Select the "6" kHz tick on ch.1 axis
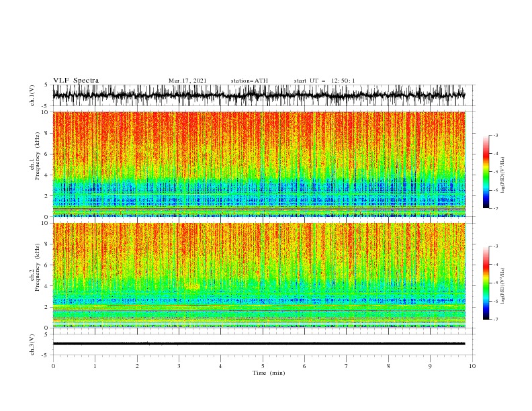Screen dimensions: 532x411 point(46,154)
